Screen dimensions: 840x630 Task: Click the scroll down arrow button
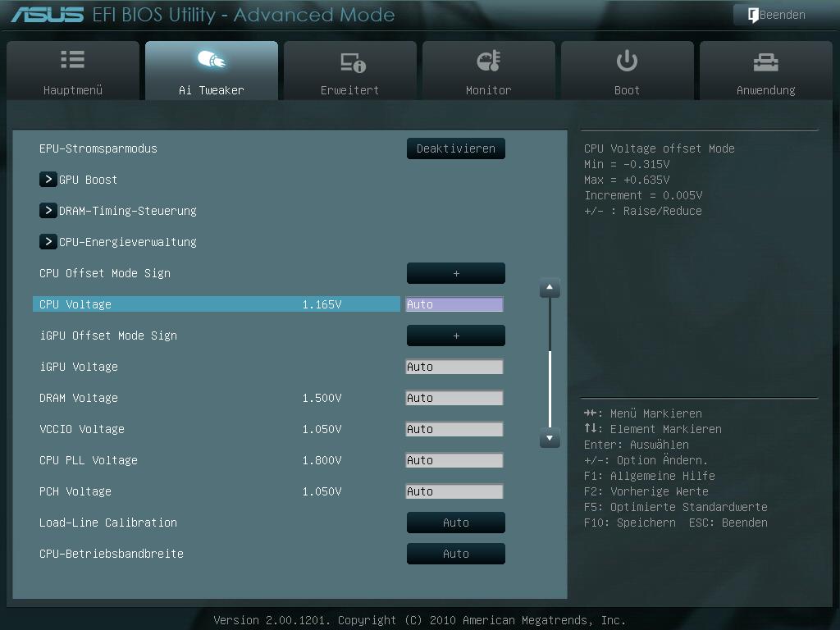tap(550, 438)
